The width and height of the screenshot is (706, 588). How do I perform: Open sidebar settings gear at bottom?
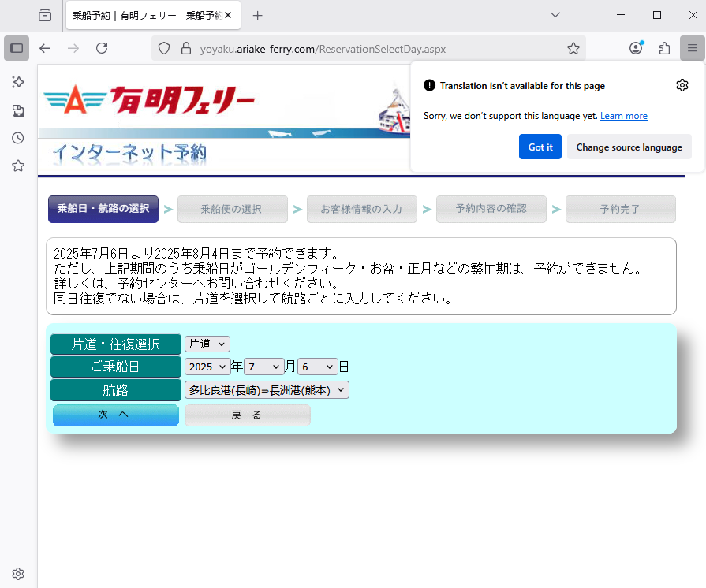point(18,574)
